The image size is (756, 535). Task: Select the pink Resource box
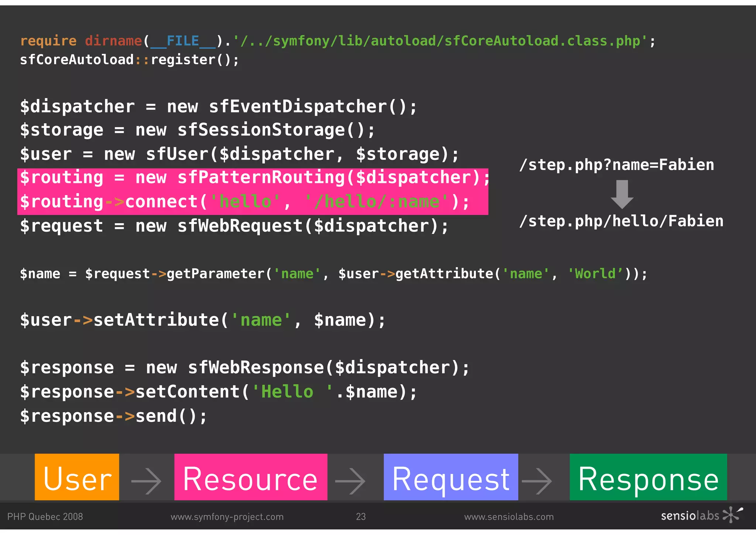[x=251, y=477]
